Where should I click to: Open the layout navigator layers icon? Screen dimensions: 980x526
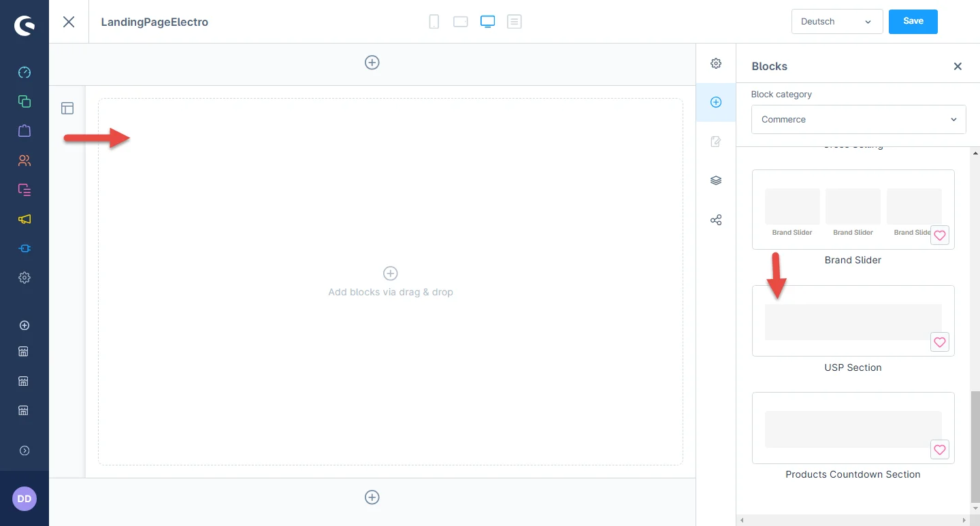(716, 181)
